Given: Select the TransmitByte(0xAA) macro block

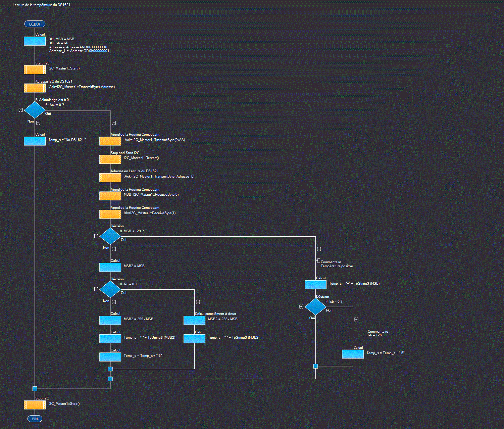Looking at the screenshot, I should (110, 141).
